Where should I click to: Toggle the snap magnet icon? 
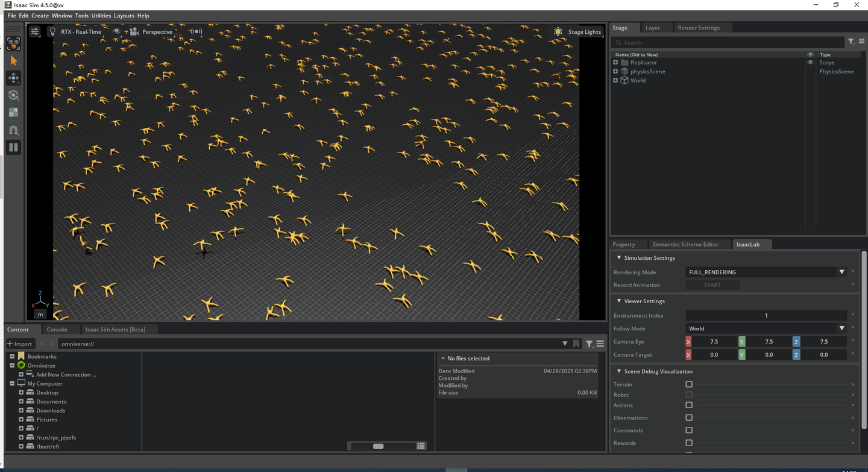tap(13, 130)
